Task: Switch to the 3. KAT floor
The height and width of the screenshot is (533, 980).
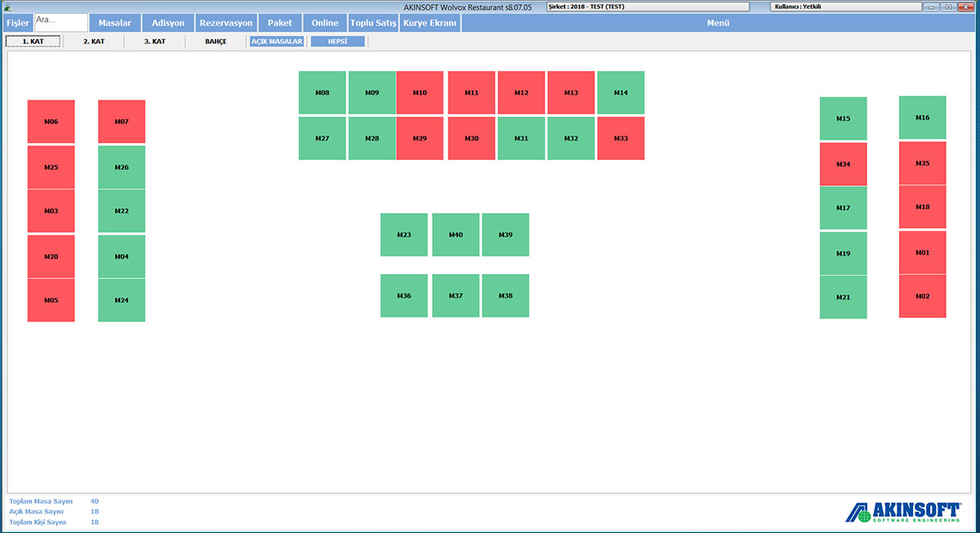Action: [155, 41]
